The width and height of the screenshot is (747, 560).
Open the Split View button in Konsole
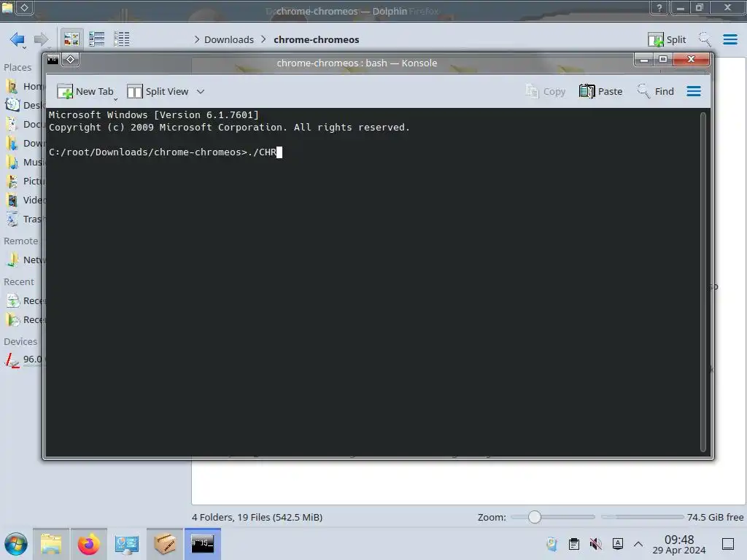click(158, 91)
